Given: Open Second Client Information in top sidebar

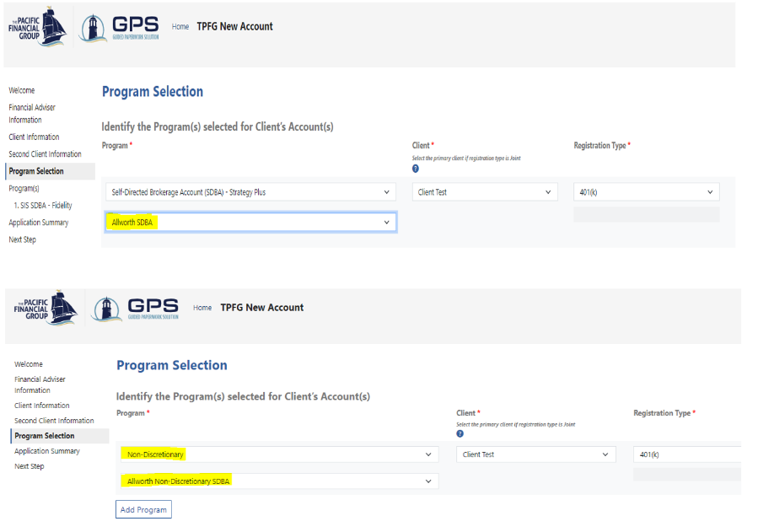Looking at the screenshot, I should click(45, 153).
